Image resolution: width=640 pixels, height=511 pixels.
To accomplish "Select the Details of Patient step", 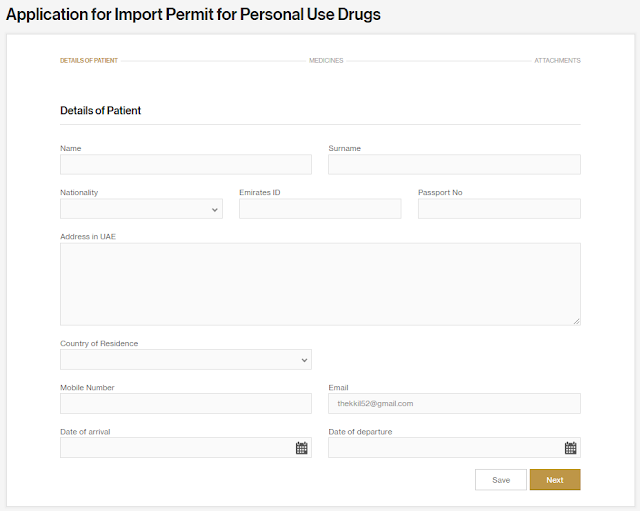I will pyautogui.click(x=89, y=61).
